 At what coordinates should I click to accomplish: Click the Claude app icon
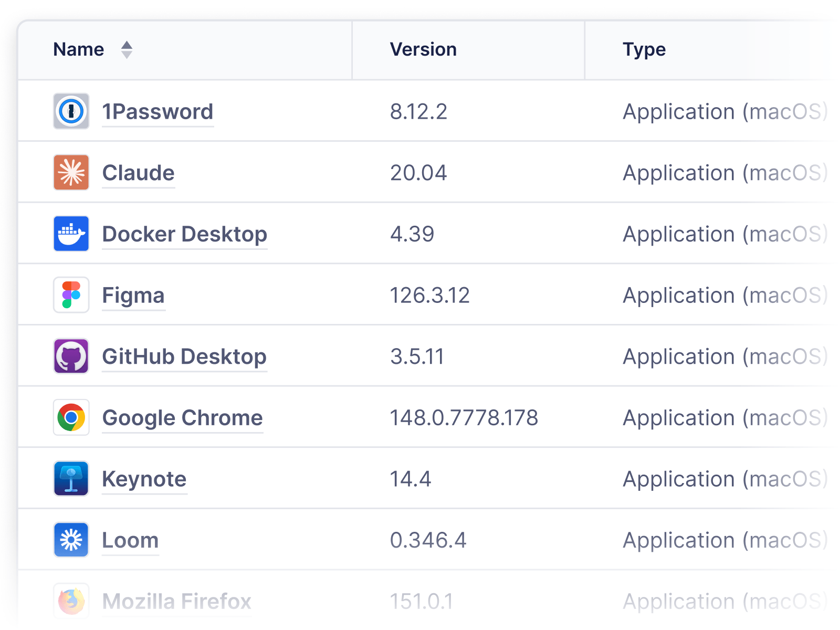tap(71, 172)
